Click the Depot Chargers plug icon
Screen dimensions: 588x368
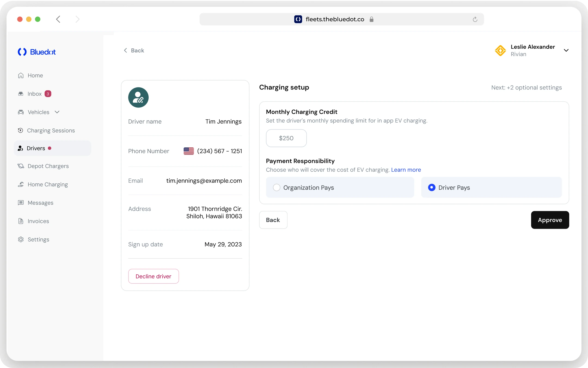(x=21, y=166)
